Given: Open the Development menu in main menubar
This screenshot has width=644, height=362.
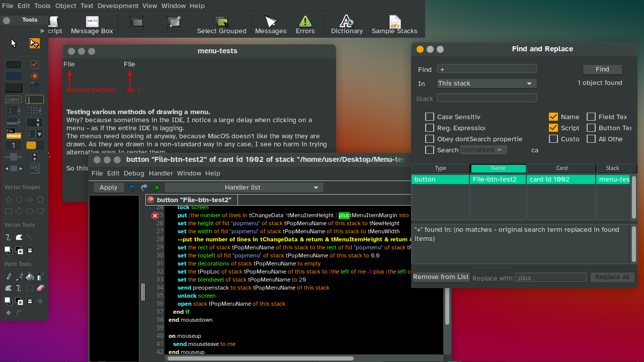Looking at the screenshot, I should (x=118, y=6).
